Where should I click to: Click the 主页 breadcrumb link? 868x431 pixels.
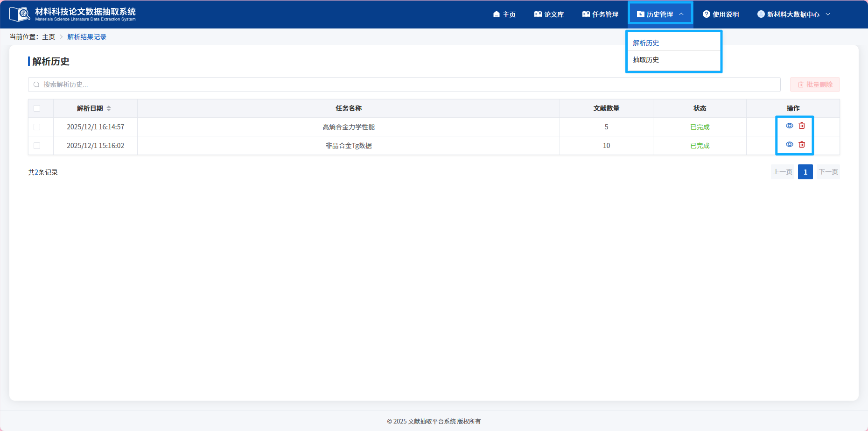[49, 37]
